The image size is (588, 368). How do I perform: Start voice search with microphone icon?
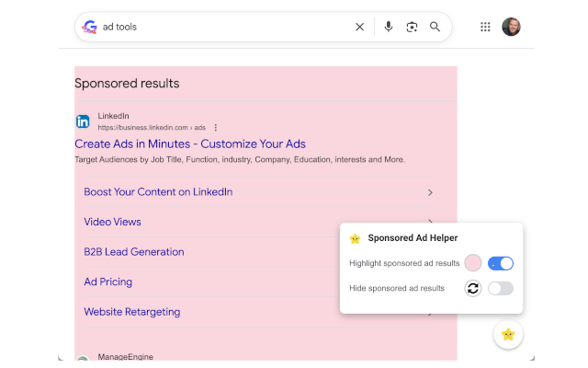click(x=389, y=27)
